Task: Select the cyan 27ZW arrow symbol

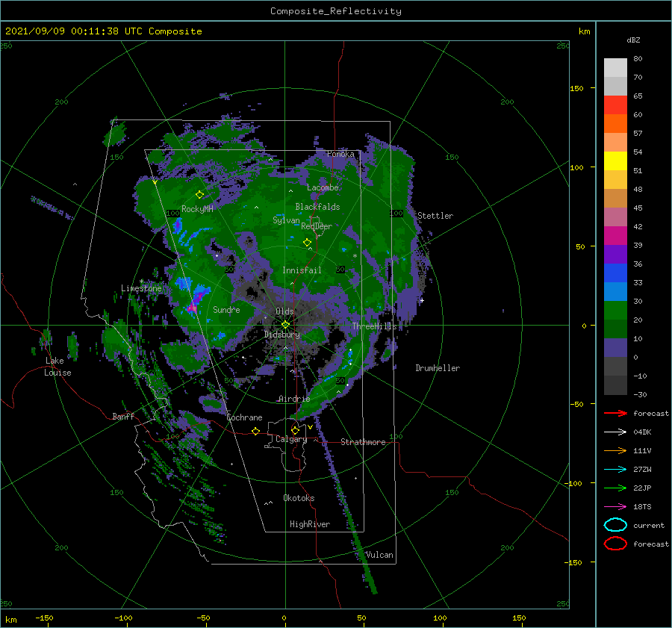Action: pyautogui.click(x=615, y=470)
